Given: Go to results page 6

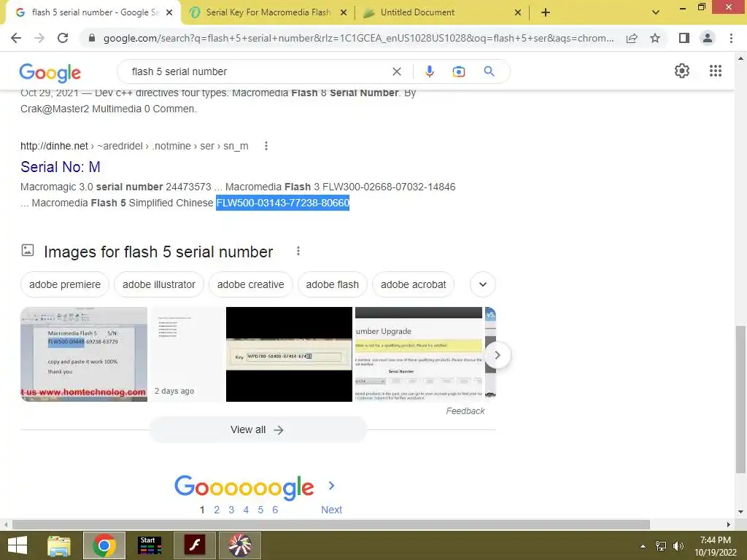Looking at the screenshot, I should click(275, 510).
